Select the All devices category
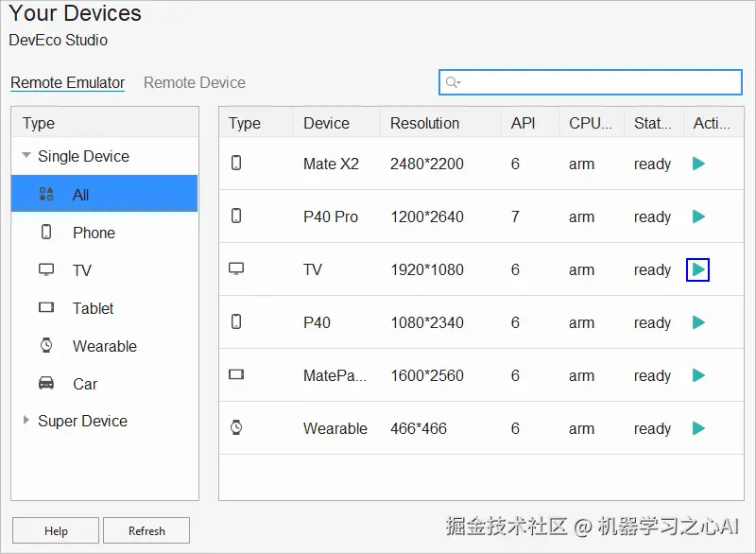Viewport: 756px width, 554px height. 81,195
